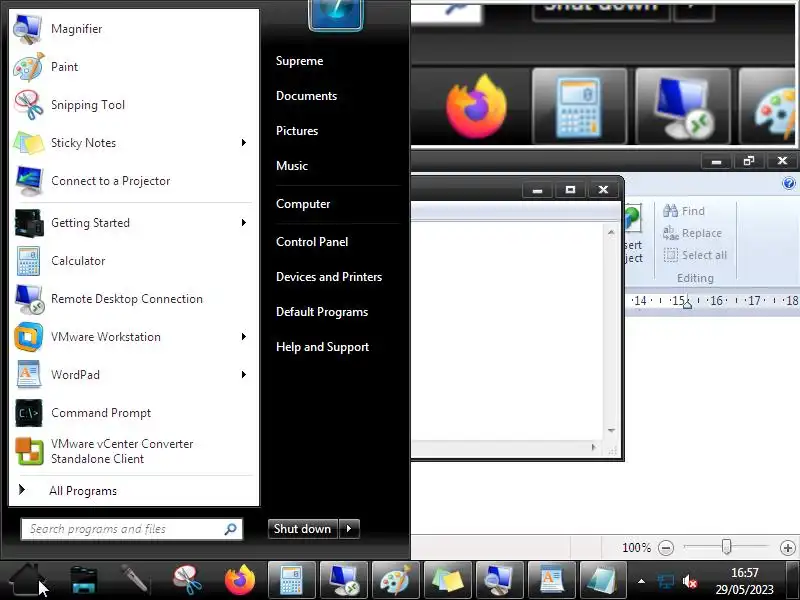
Task: Switch to Calculator on the taskbar
Action: click(x=291, y=580)
